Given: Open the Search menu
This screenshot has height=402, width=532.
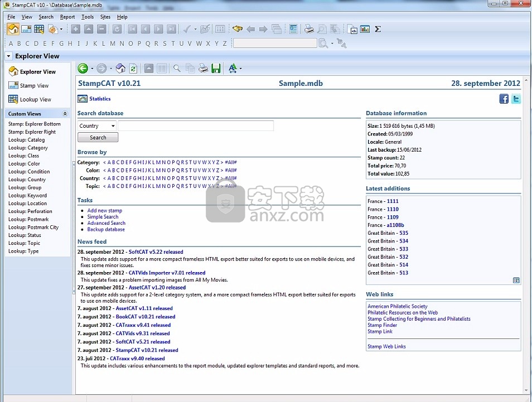Looking at the screenshot, I should 46,17.
